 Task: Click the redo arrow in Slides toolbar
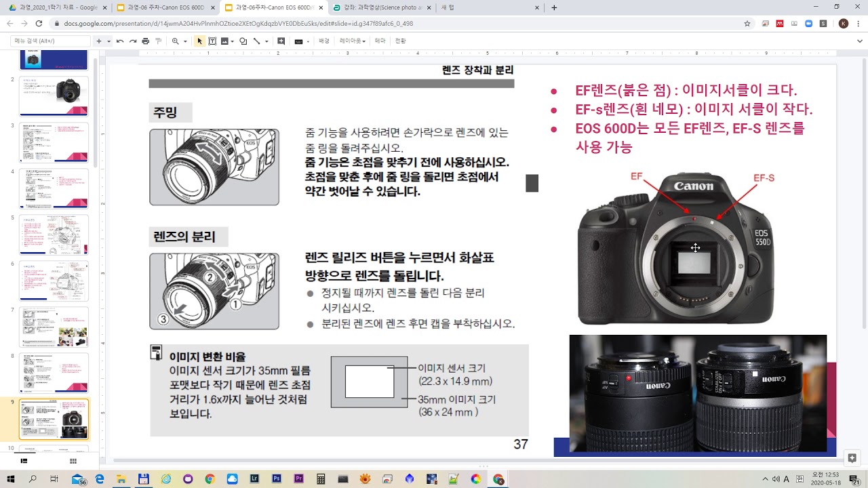click(x=133, y=41)
